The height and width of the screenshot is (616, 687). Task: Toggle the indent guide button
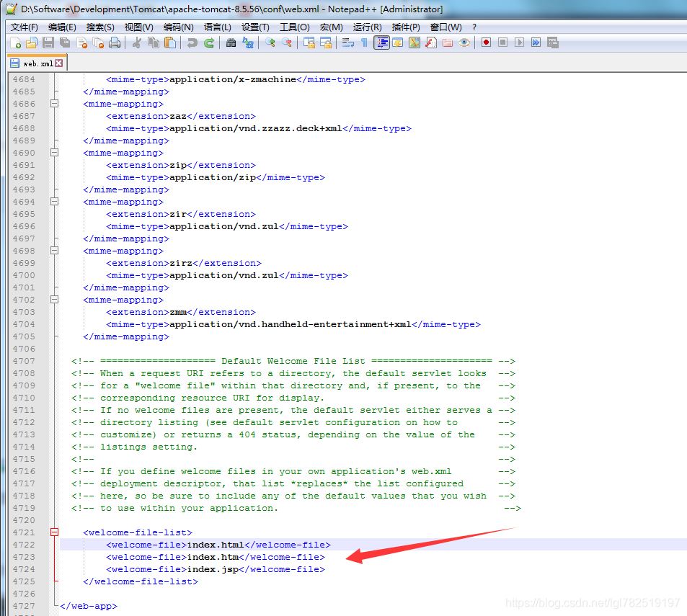[381, 43]
